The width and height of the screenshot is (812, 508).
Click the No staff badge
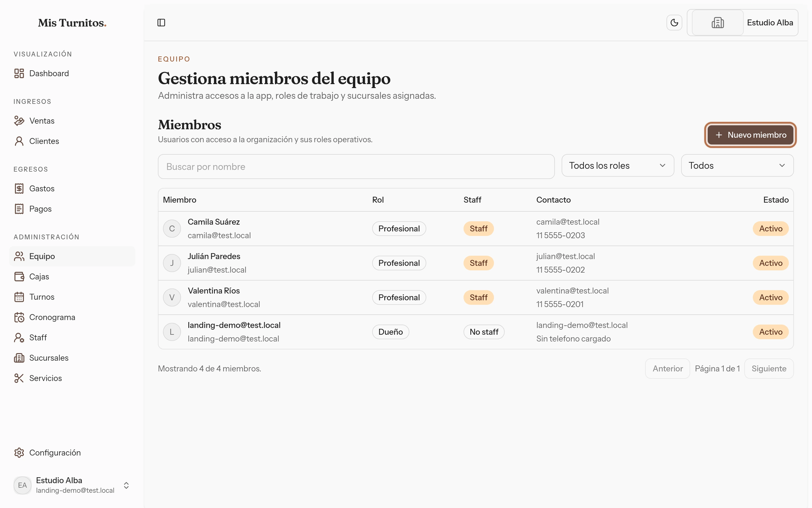click(x=484, y=332)
